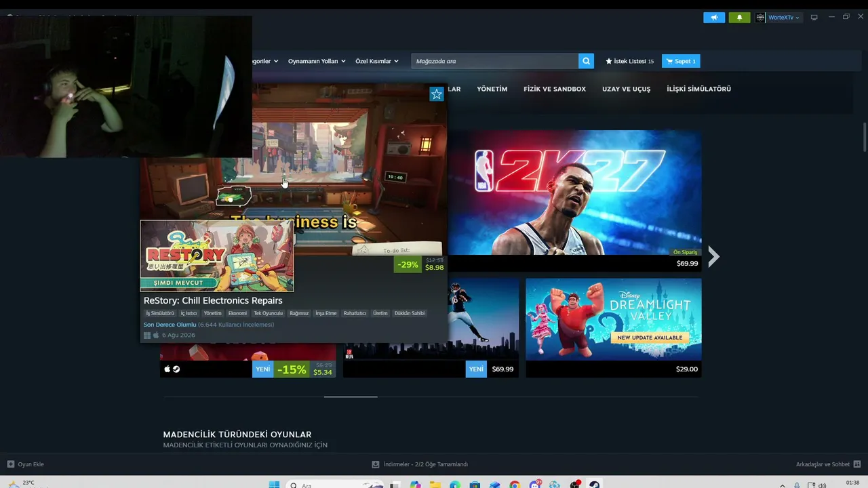Screen dimensions: 868x488
Task: Click the downloads status icon
Action: coord(376,464)
